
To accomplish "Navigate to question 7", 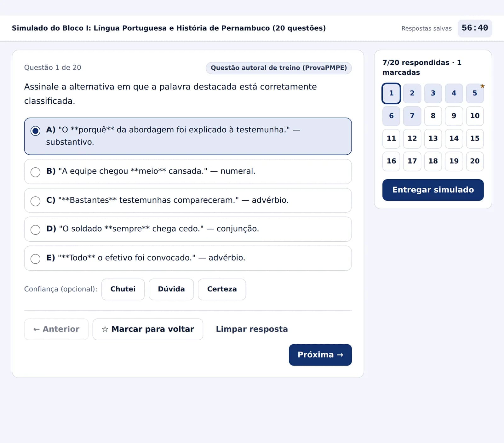I will [412, 116].
